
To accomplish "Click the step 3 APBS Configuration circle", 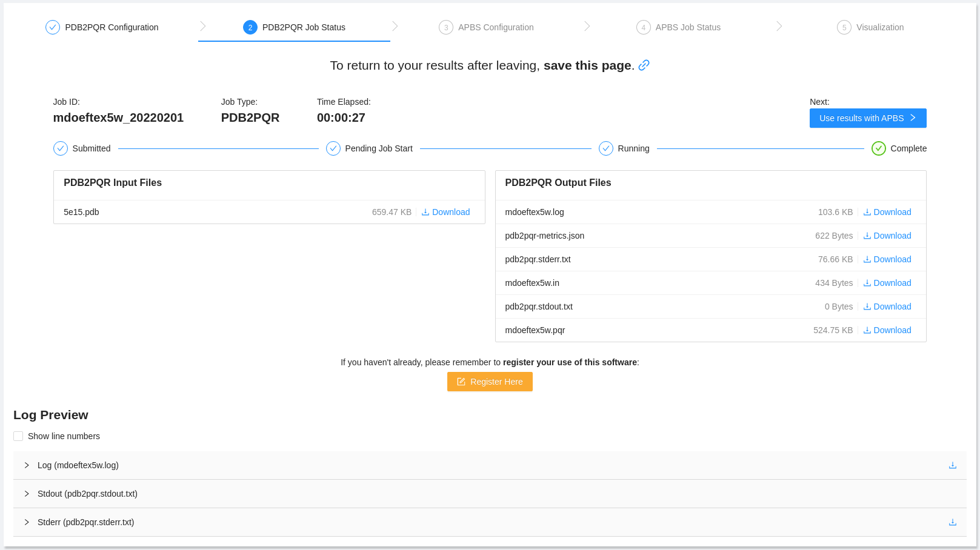I will (446, 27).
